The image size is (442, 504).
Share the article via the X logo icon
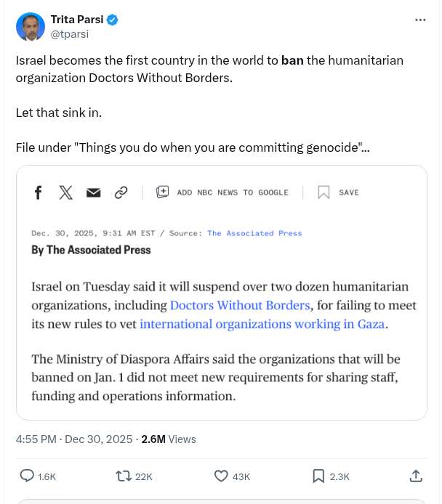[x=65, y=192]
